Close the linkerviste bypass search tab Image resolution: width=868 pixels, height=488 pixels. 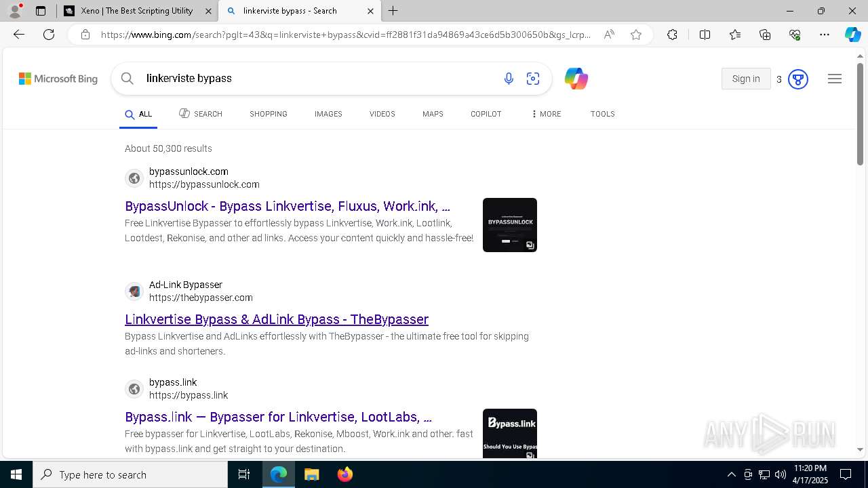pos(370,11)
